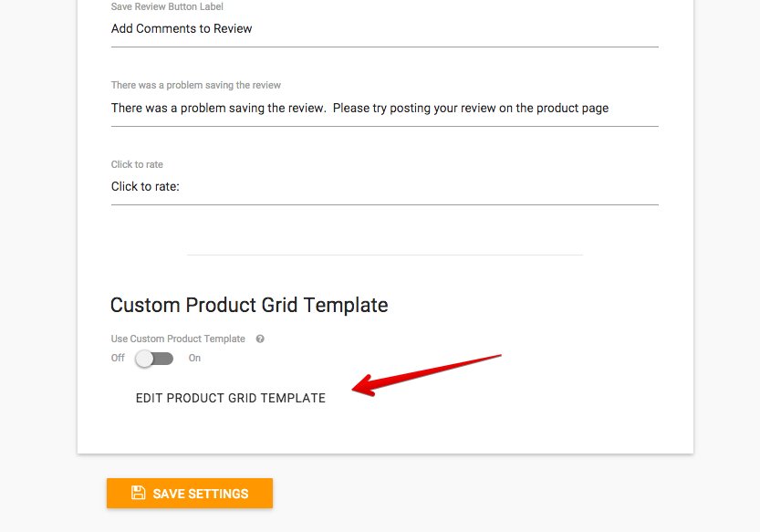Click the horizontal divider above Custom Product Grid
Image resolution: width=760 pixels, height=532 pixels.
coord(384,255)
